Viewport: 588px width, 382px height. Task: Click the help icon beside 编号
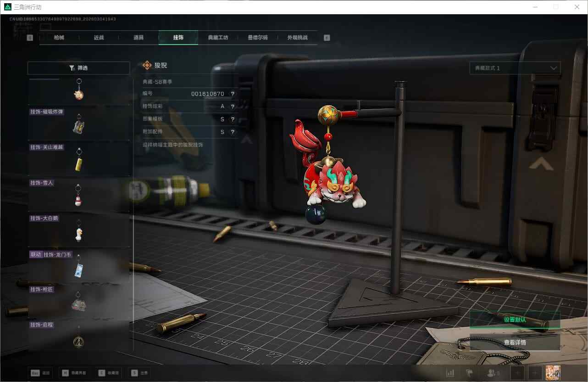tap(233, 94)
